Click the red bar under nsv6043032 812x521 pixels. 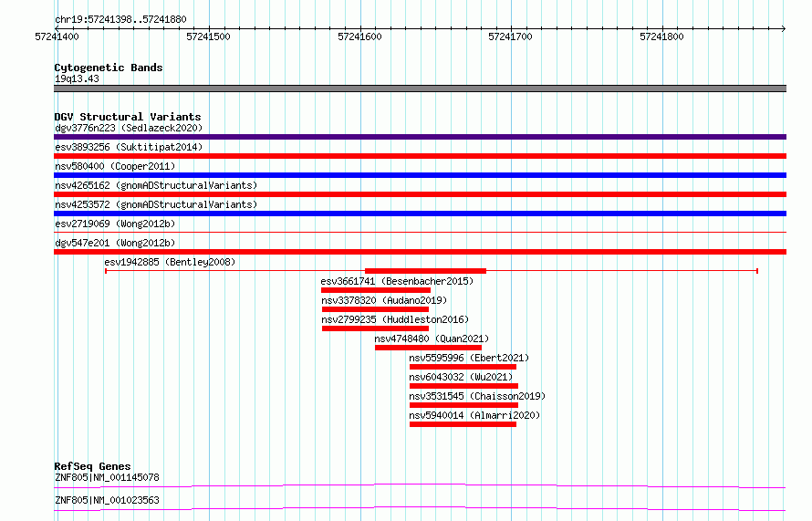click(x=464, y=386)
